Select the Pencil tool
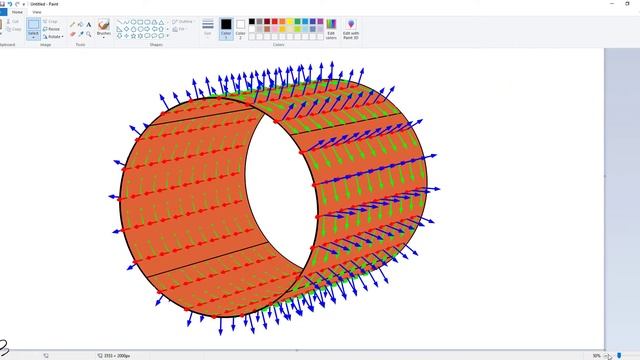 (x=72, y=24)
